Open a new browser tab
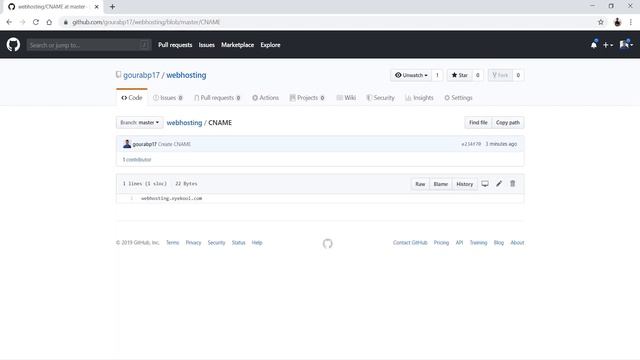 click(112, 7)
